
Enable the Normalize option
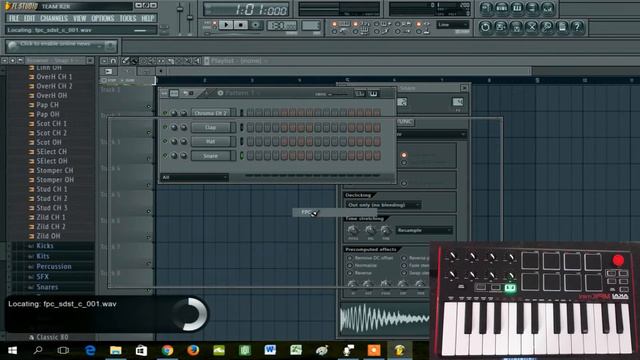(350, 266)
